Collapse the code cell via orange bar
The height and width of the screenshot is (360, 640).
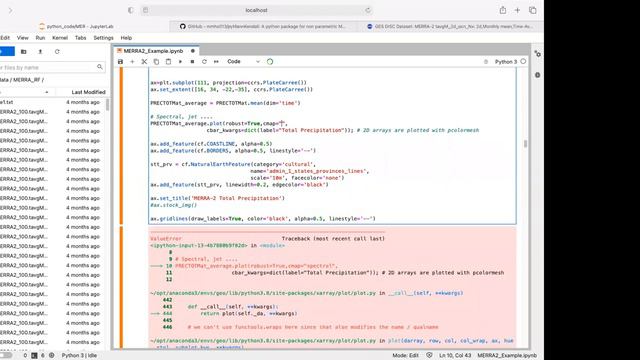point(121,146)
